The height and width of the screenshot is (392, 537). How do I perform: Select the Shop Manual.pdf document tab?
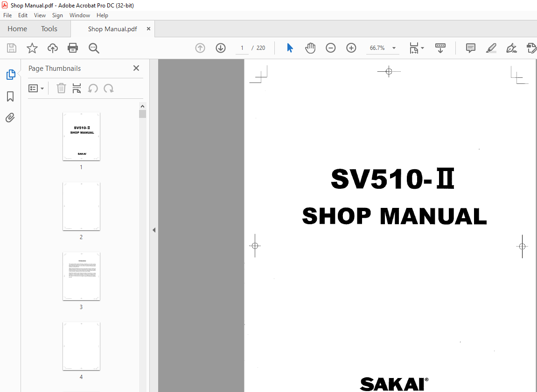[112, 29]
